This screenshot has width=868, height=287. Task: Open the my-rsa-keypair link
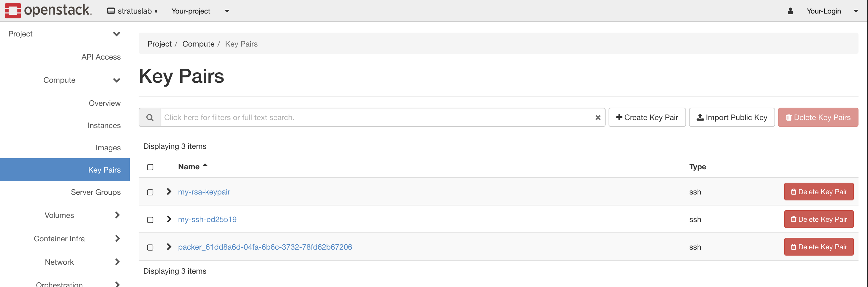click(x=204, y=192)
